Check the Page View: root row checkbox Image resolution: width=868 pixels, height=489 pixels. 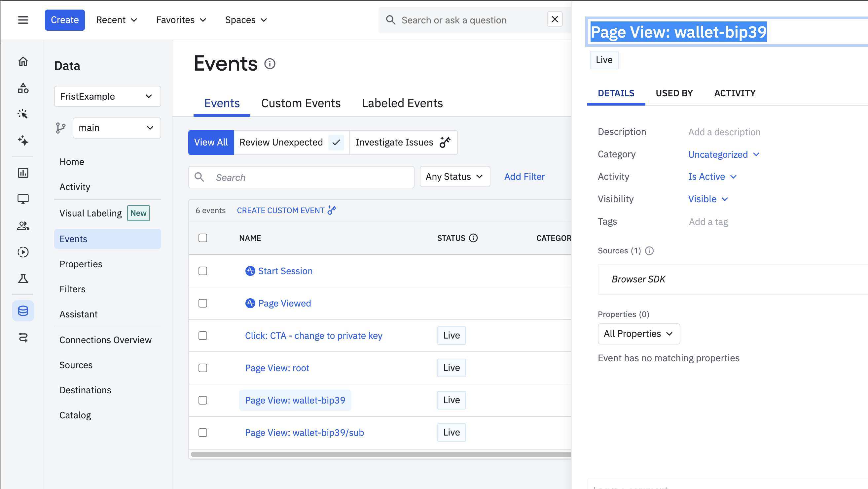pyautogui.click(x=203, y=368)
